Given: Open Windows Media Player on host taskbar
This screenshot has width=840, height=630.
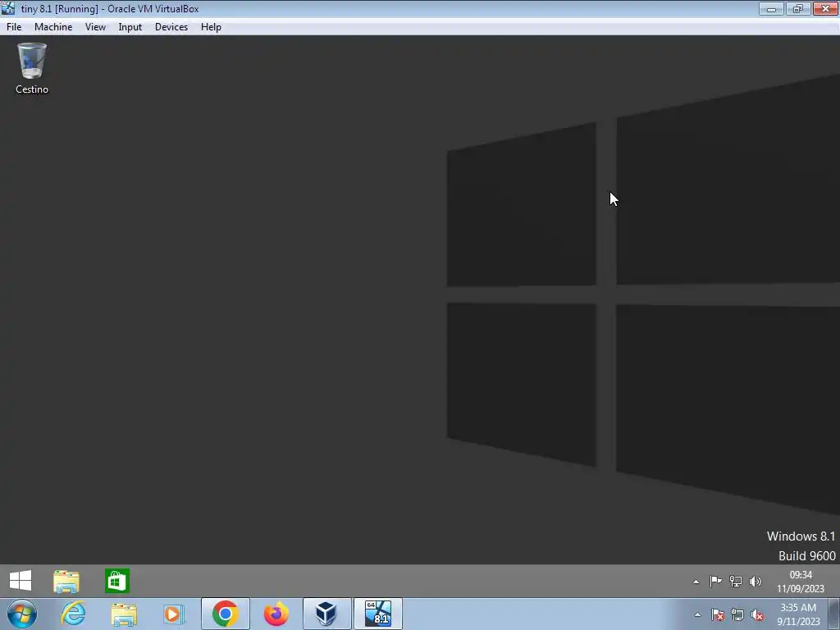Looking at the screenshot, I should [174, 614].
